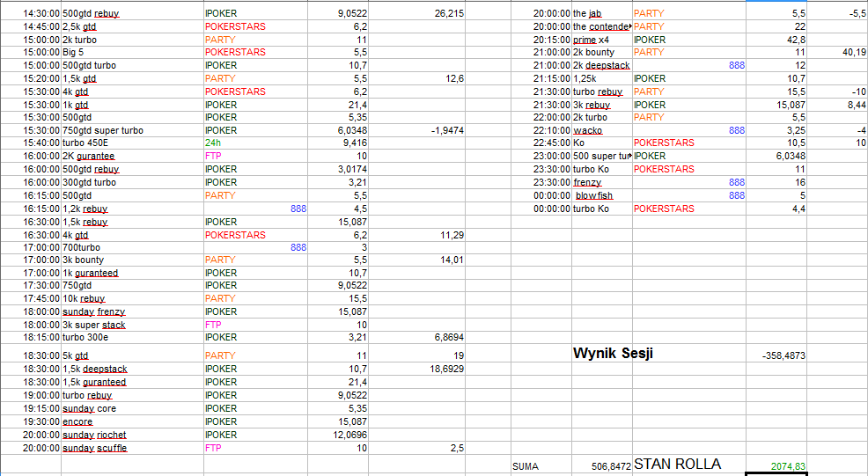Select the result value '18,6929'

point(417,370)
